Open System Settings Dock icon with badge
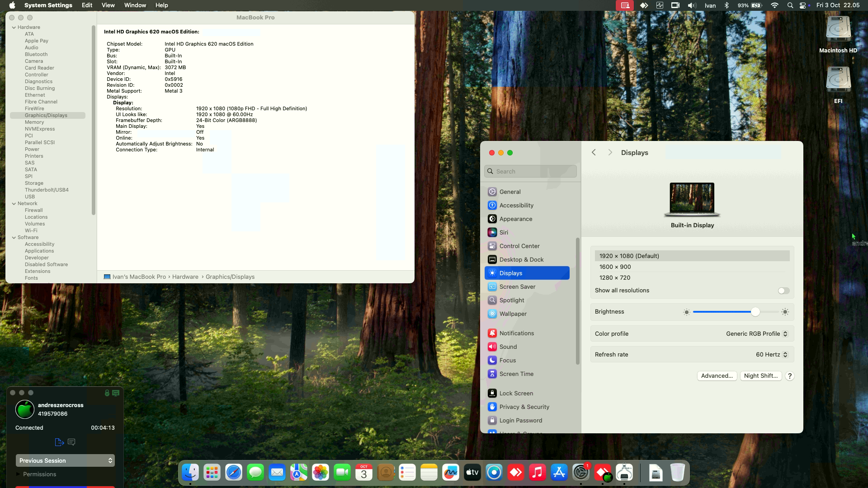This screenshot has height=488, width=868. (581, 473)
